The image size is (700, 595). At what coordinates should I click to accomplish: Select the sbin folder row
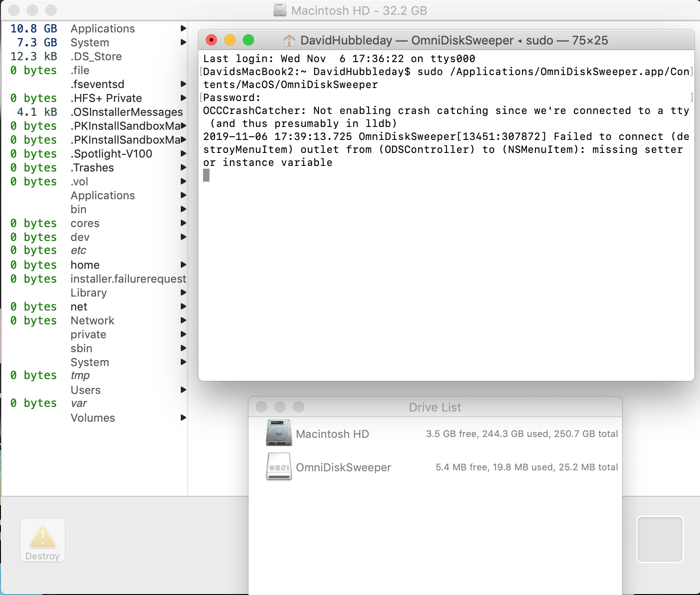click(x=95, y=348)
